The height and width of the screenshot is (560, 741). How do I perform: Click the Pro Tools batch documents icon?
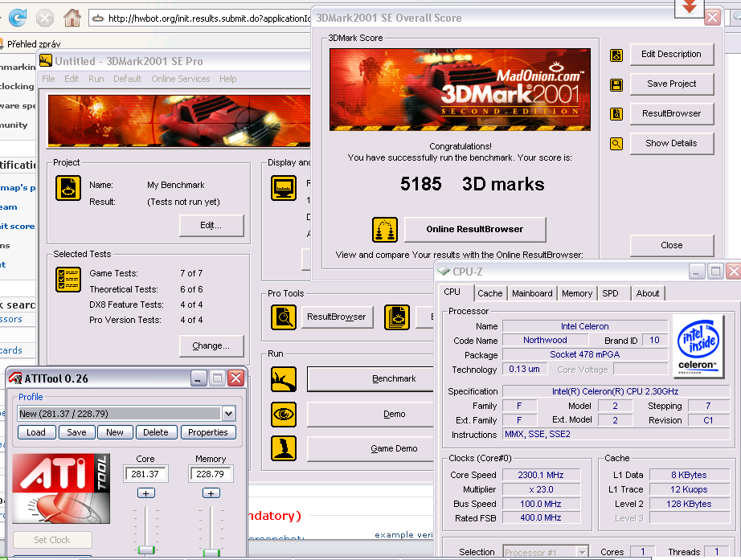397,317
